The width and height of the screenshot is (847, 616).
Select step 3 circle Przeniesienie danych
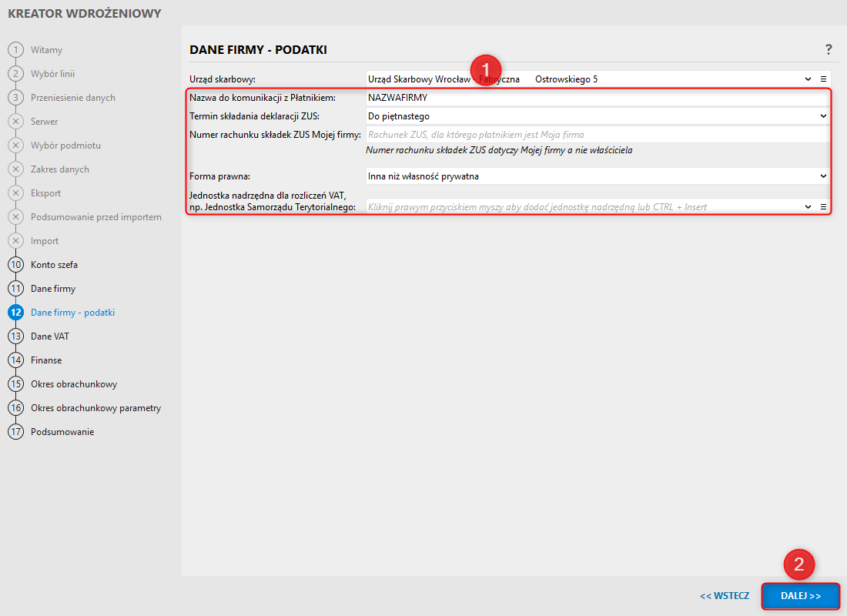15,97
